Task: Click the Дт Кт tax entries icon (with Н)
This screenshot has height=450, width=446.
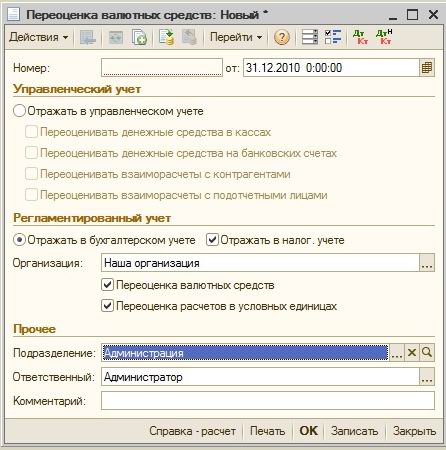Action: tap(384, 37)
